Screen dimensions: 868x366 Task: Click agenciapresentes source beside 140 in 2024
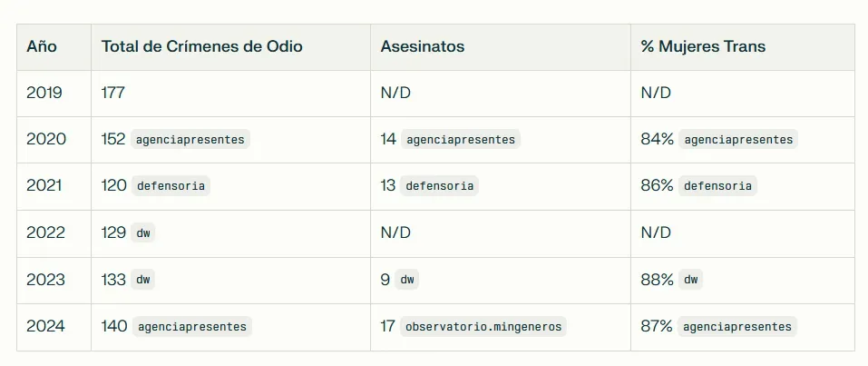tap(190, 327)
